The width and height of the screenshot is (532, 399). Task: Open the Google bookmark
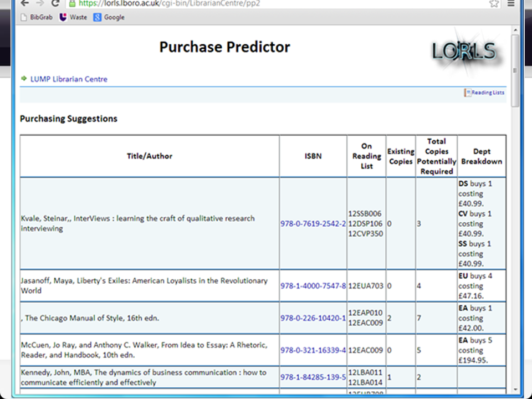click(x=109, y=17)
